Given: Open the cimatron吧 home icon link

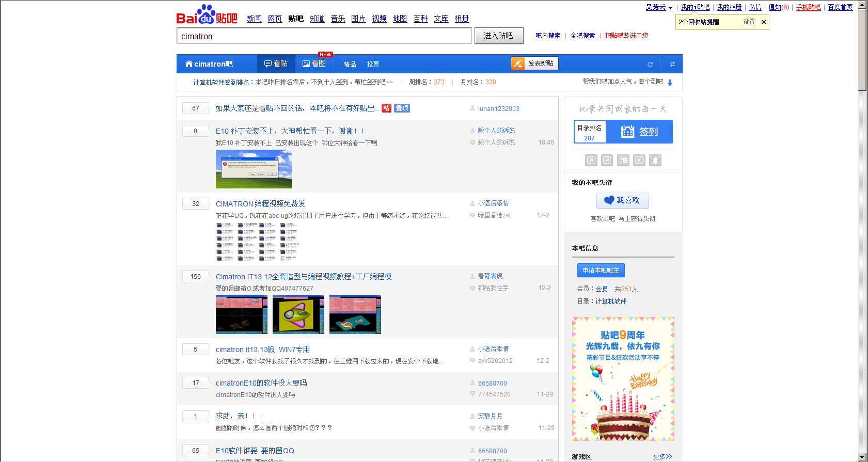Looking at the screenshot, I should click(209, 64).
